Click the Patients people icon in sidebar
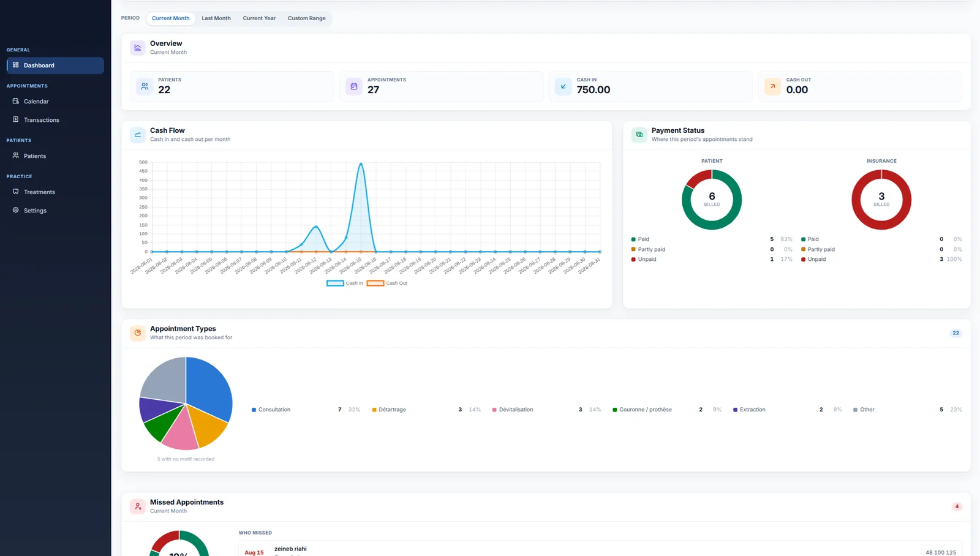The image size is (980, 556). 16,156
